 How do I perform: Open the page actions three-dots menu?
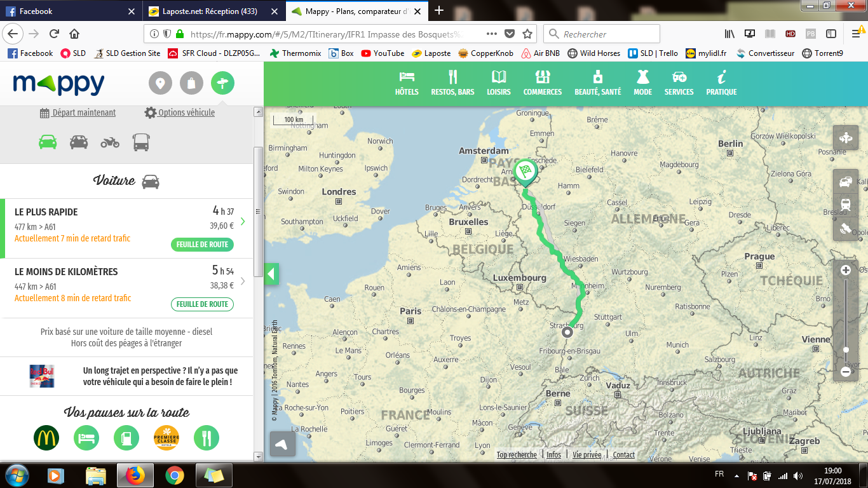click(492, 34)
